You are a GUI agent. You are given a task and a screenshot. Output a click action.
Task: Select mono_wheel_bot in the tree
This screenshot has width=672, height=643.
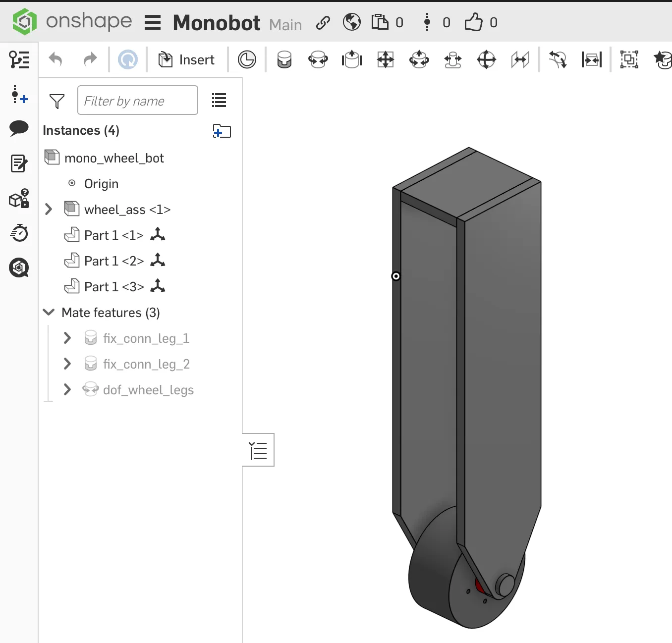click(x=114, y=158)
